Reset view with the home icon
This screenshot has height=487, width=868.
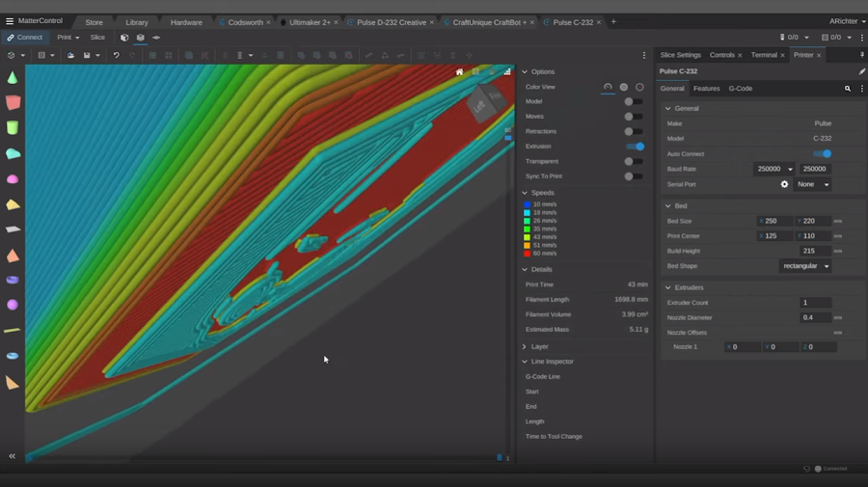459,72
